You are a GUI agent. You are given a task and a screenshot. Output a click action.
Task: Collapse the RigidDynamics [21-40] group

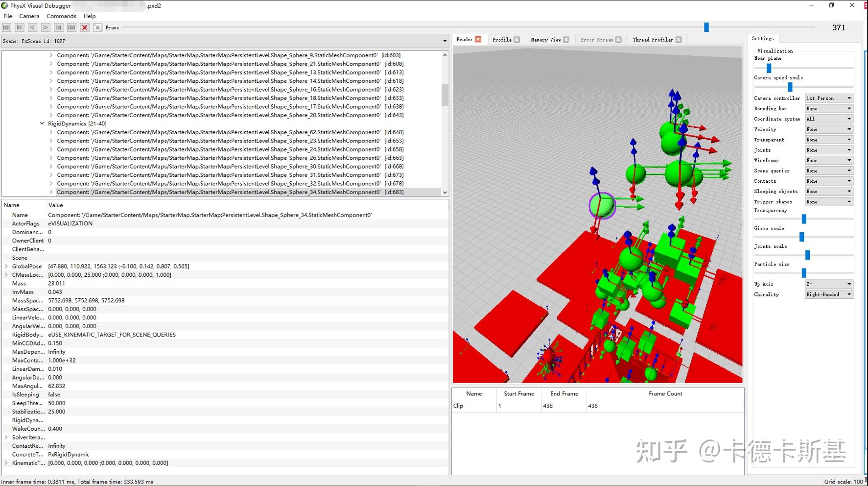pyautogui.click(x=42, y=124)
